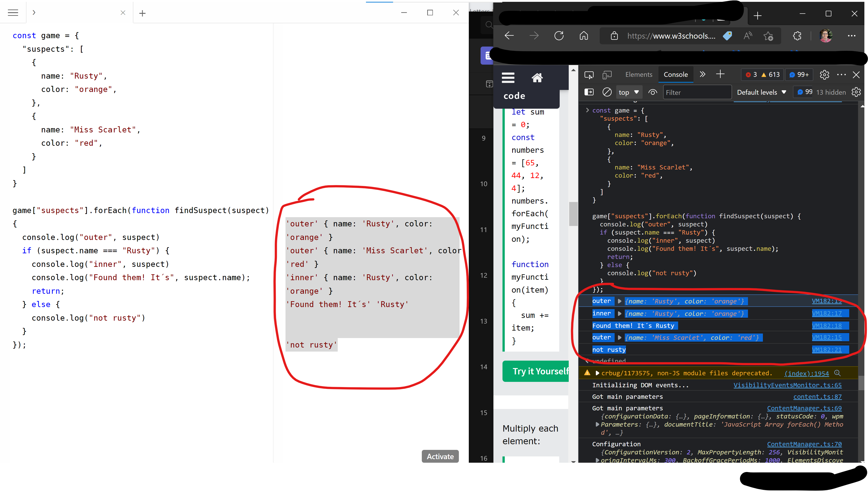Screen dimensions: 868x491
Task: Open the 'top' execution context dropdown
Action: pos(628,92)
